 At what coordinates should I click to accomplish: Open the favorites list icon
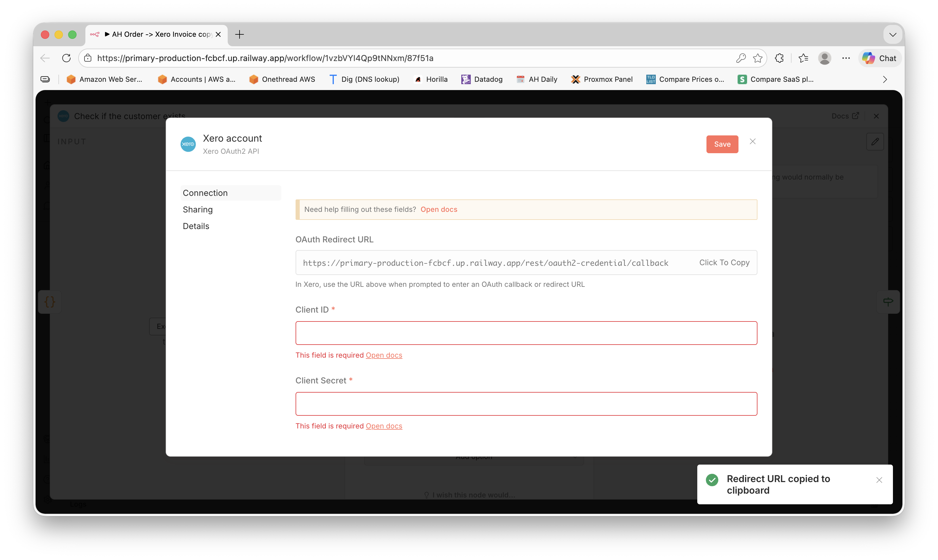(x=803, y=58)
